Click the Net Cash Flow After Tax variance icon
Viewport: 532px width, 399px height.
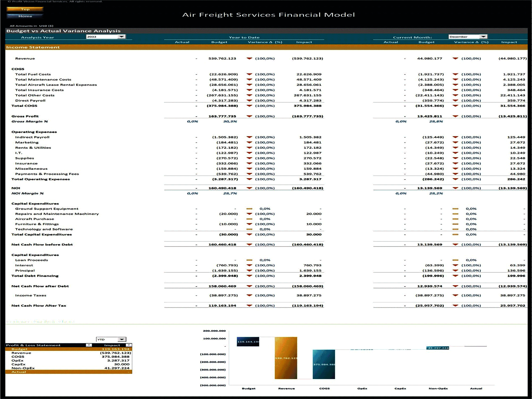click(x=249, y=305)
